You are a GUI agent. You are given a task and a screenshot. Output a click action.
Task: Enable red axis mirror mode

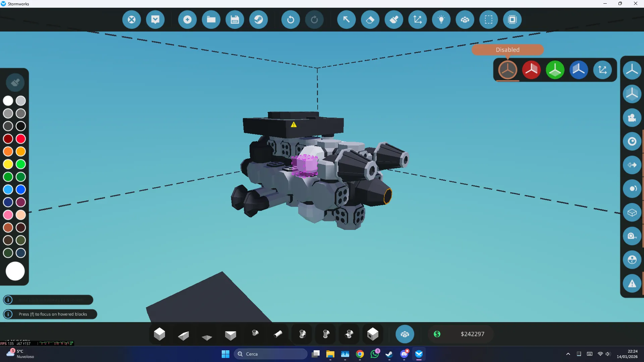[531, 70]
